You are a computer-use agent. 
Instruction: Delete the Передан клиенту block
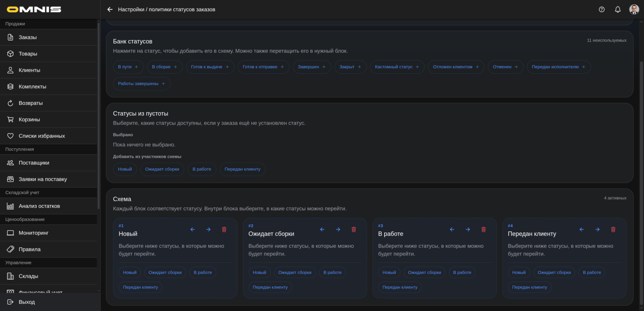tap(613, 230)
